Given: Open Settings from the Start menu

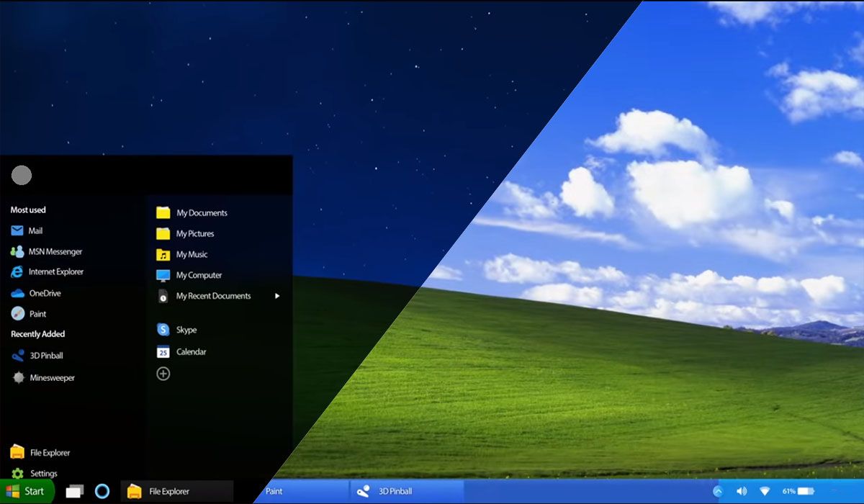Looking at the screenshot, I should click(34, 474).
